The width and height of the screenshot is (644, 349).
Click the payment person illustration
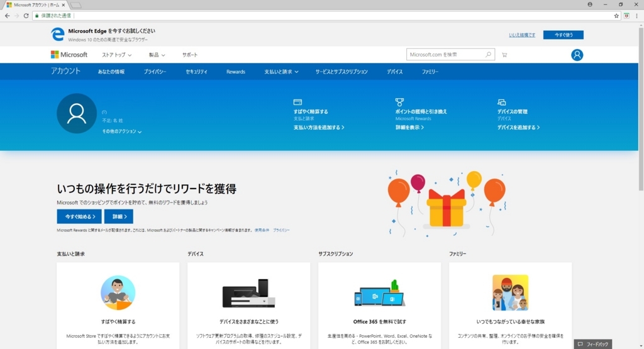118,292
